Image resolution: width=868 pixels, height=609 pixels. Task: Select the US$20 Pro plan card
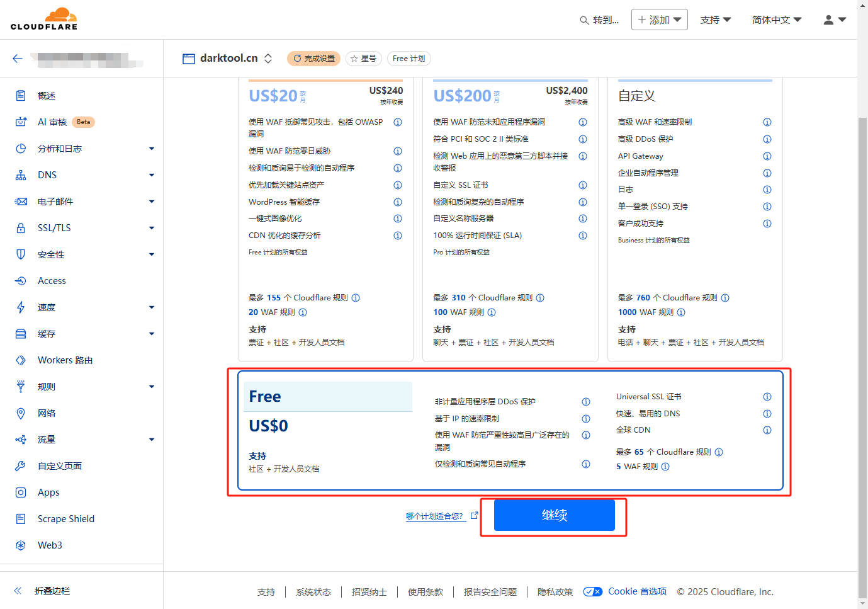click(x=325, y=219)
